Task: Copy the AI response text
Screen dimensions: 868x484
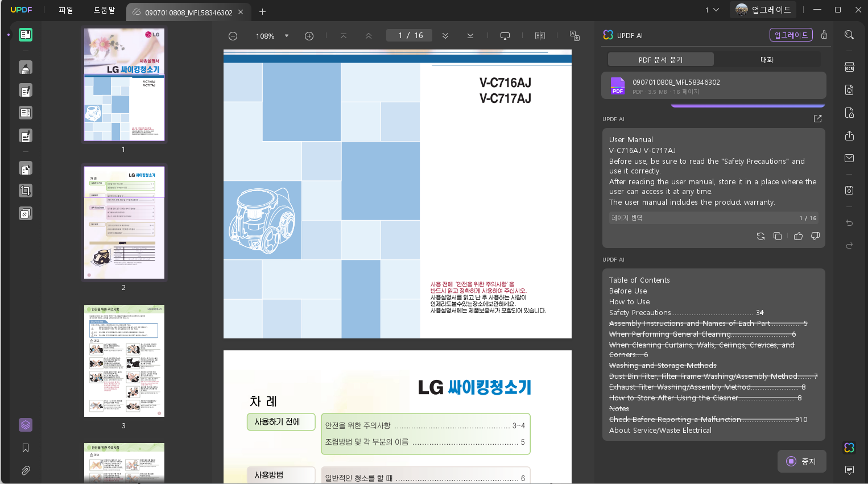Action: pyautogui.click(x=778, y=236)
